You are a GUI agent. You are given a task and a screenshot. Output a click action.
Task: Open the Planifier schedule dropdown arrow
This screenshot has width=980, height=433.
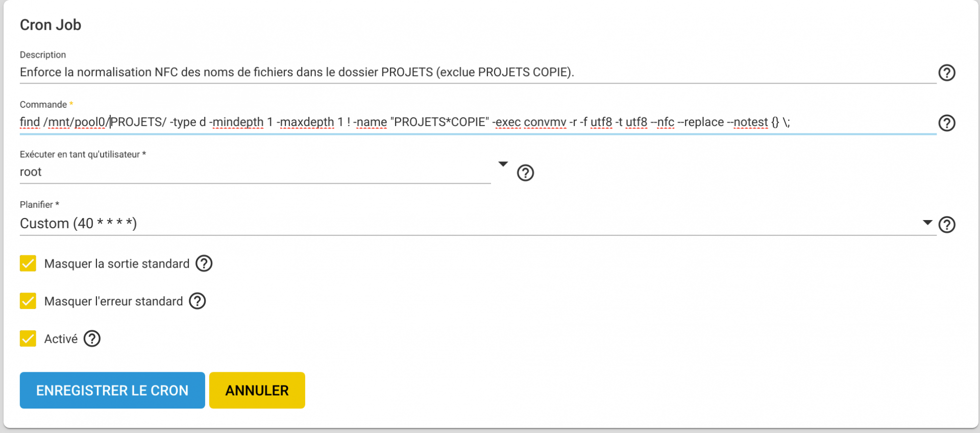927,223
